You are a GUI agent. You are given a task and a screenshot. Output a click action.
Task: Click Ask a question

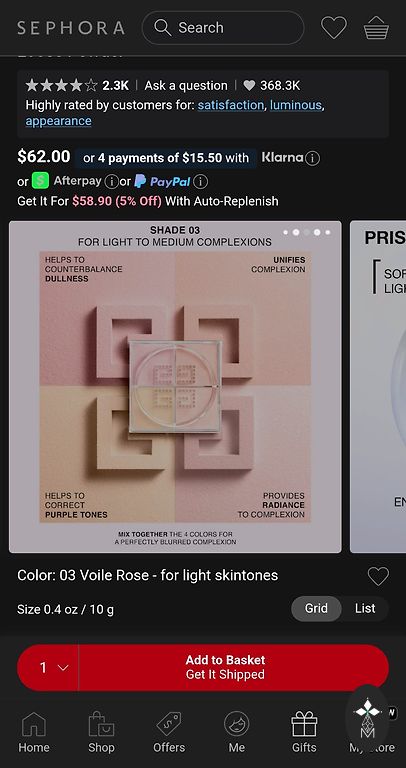pyautogui.click(x=186, y=86)
